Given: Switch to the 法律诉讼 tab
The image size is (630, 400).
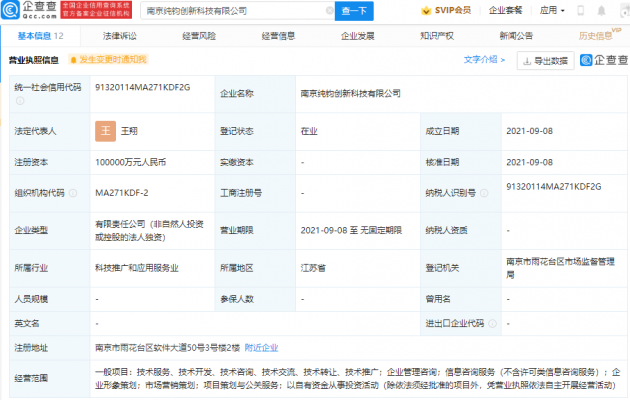Looking at the screenshot, I should coord(119,35).
